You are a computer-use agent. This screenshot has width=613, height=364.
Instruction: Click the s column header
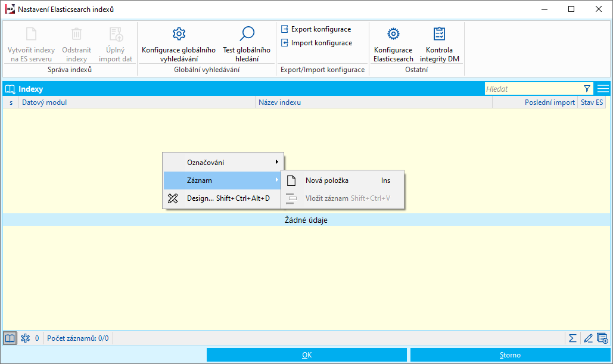point(11,102)
